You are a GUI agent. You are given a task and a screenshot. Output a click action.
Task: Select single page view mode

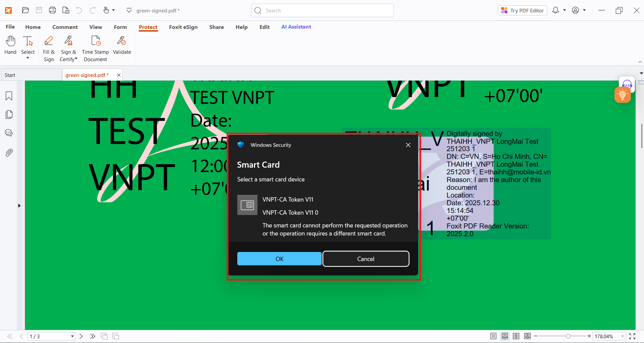(x=493, y=336)
